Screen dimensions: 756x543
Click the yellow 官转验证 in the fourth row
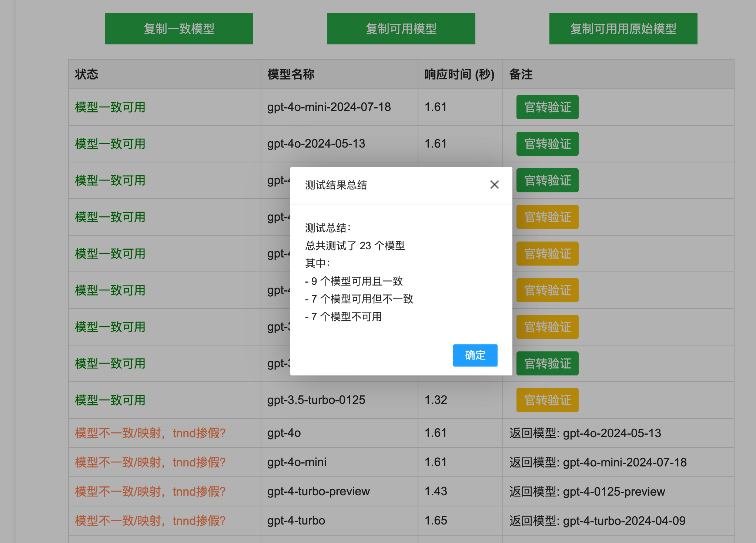pyautogui.click(x=547, y=217)
